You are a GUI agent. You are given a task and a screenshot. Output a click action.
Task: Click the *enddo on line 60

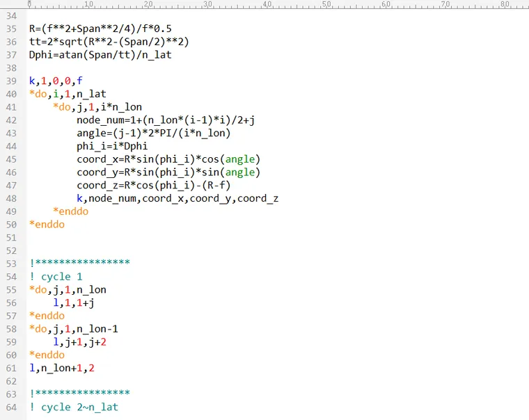[x=47, y=355]
